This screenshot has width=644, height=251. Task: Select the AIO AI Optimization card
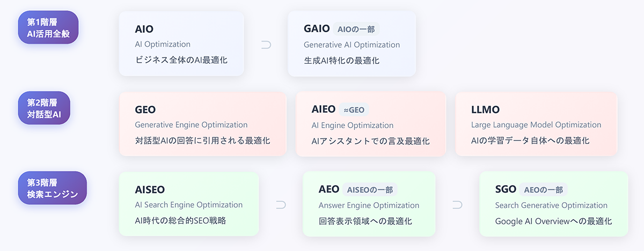point(181,44)
